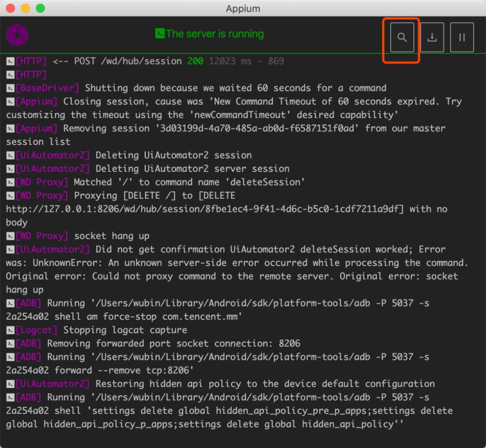Click the terminal icon beside the [Logcat] entry
486x448 pixels.
(10, 330)
